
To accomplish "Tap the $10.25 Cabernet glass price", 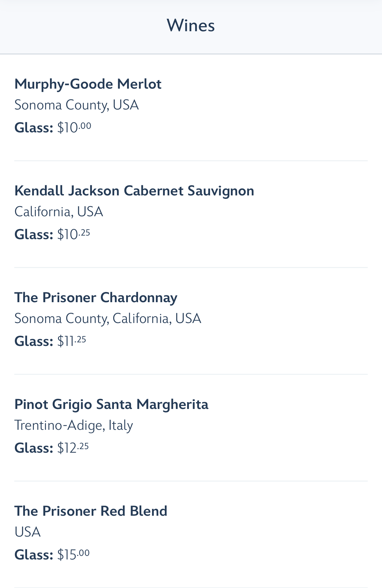I will click(73, 234).
